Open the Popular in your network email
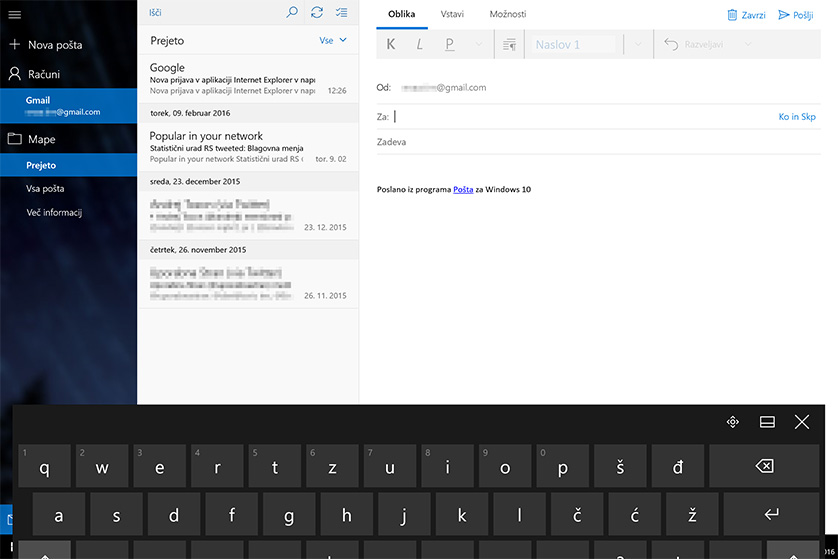838x559 pixels. (x=248, y=147)
